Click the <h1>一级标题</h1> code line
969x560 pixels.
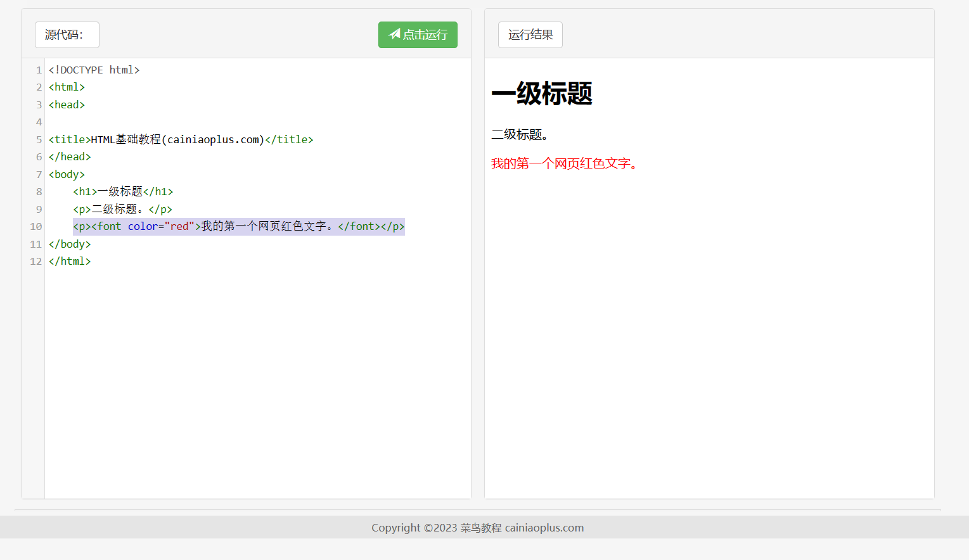123,191
